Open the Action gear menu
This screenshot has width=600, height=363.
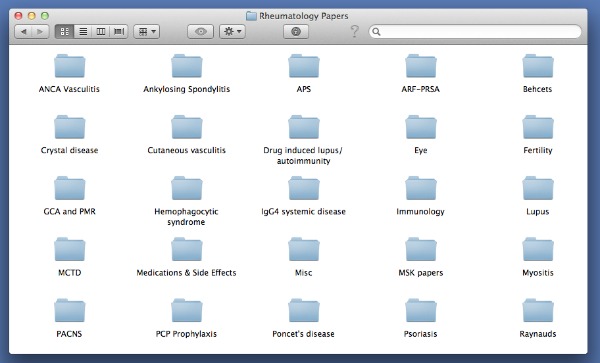(x=232, y=32)
